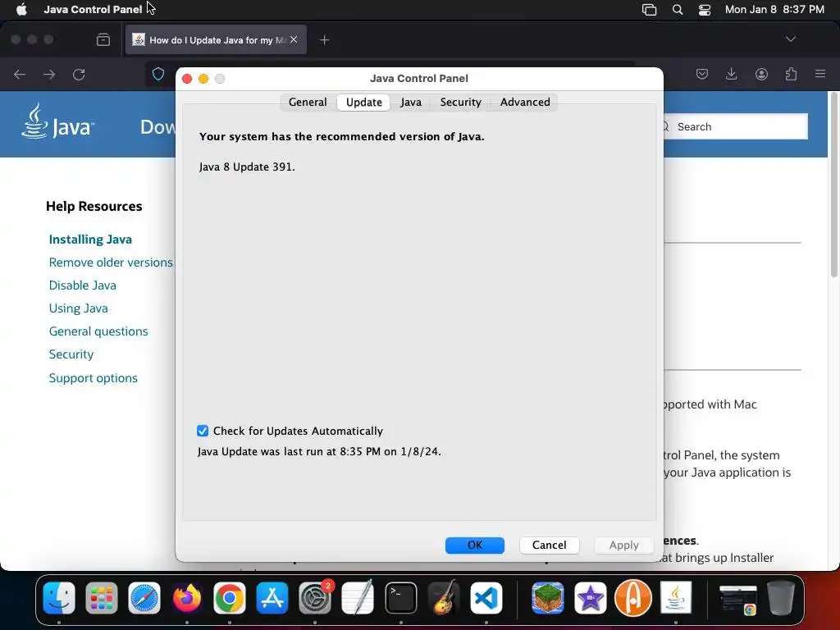The image size is (840, 630).
Task: Open the Security tab
Action: 461,103
